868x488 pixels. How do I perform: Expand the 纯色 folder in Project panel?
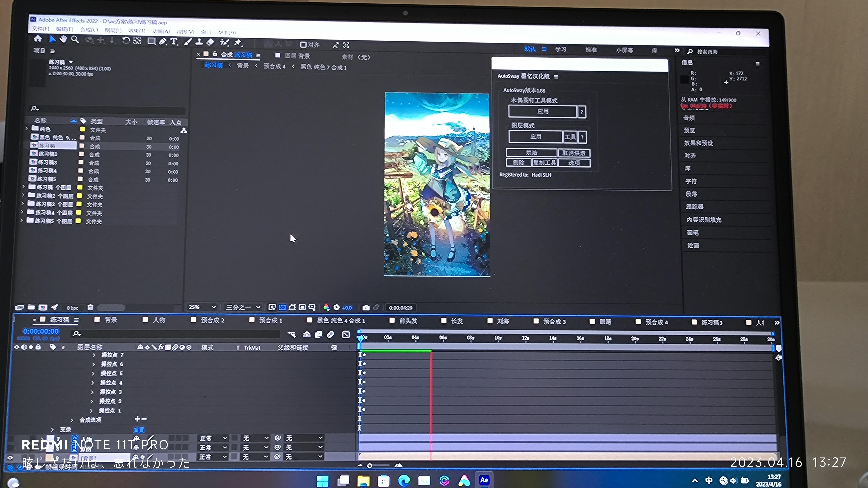pyautogui.click(x=27, y=128)
